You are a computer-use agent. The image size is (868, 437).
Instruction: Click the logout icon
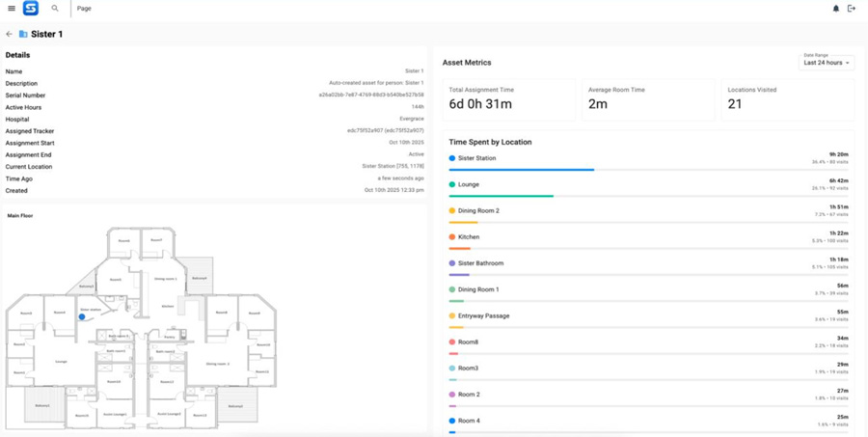[852, 9]
